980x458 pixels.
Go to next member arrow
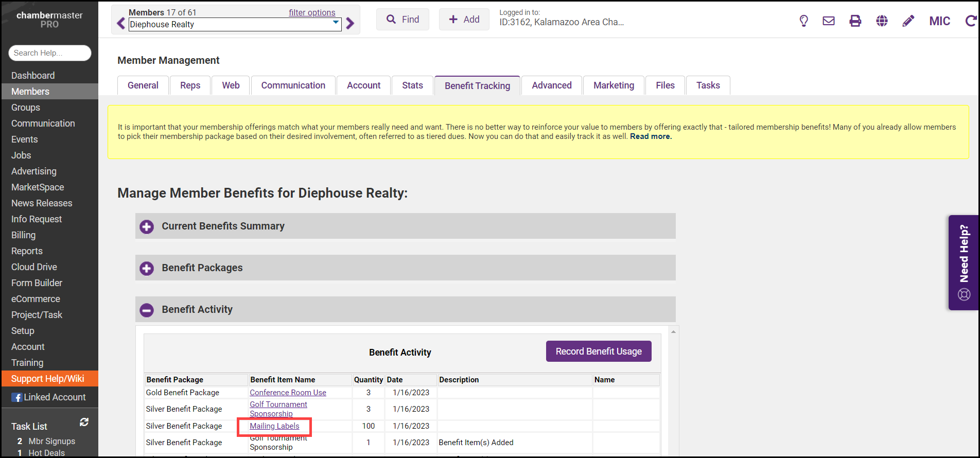[351, 24]
